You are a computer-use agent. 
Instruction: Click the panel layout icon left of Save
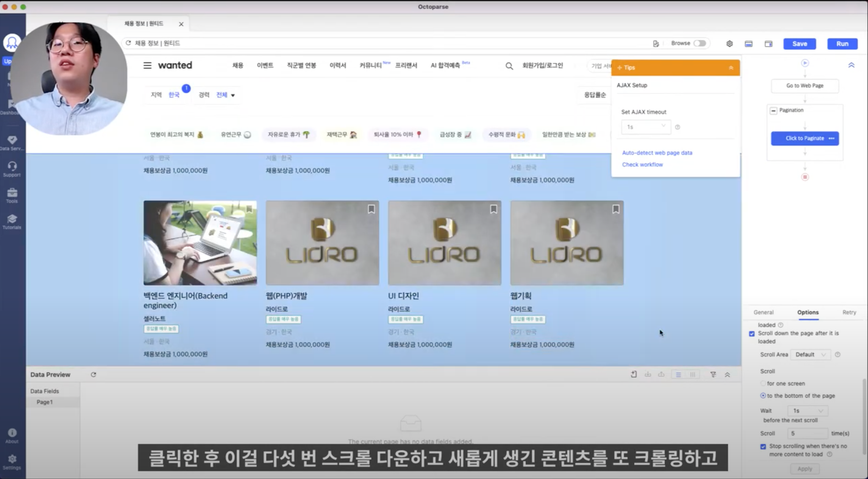[x=749, y=44]
